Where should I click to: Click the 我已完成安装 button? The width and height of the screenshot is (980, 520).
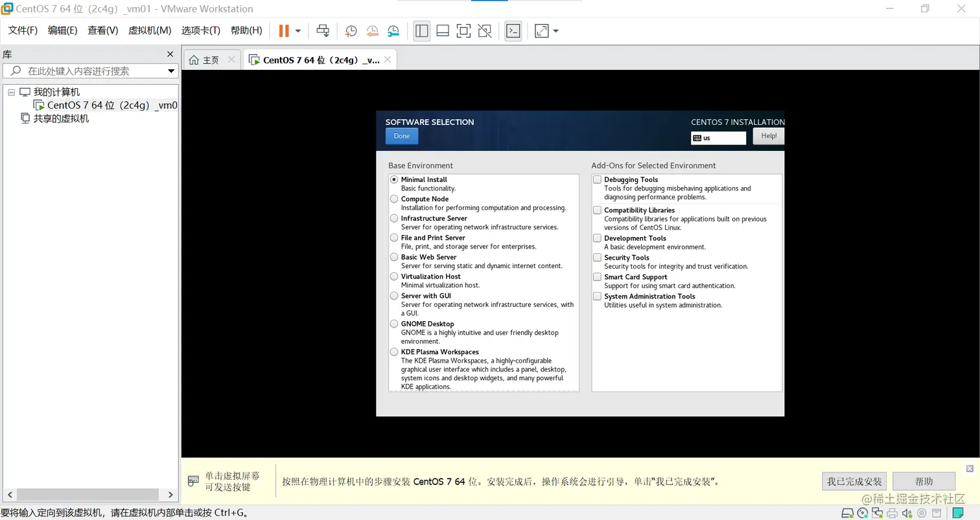pos(855,481)
